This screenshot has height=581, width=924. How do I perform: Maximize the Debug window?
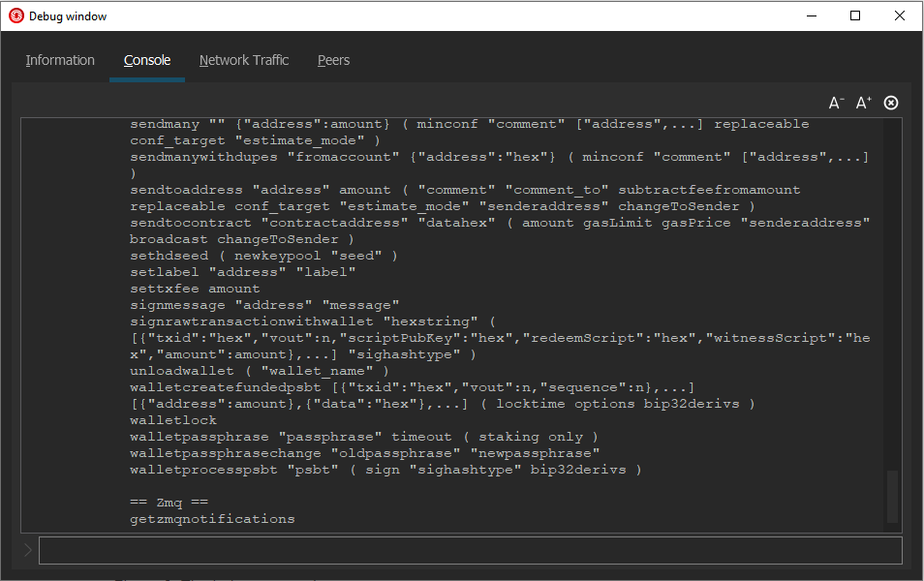tap(855, 15)
